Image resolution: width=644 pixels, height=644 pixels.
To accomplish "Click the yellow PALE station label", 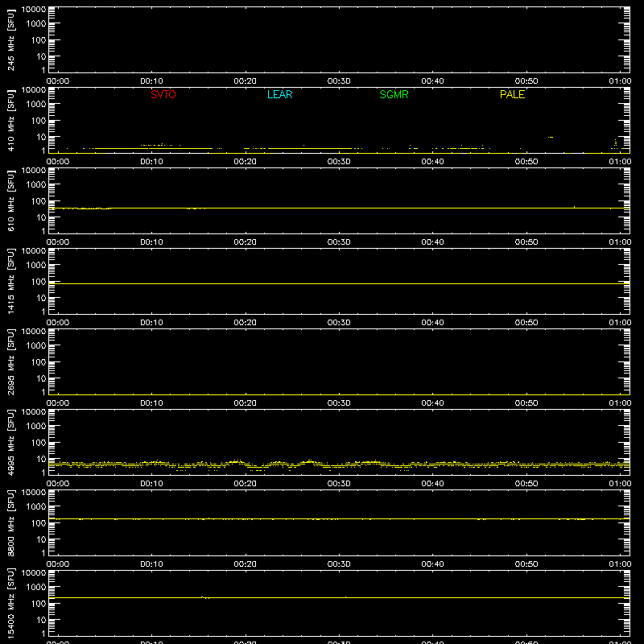I will click(x=512, y=94).
